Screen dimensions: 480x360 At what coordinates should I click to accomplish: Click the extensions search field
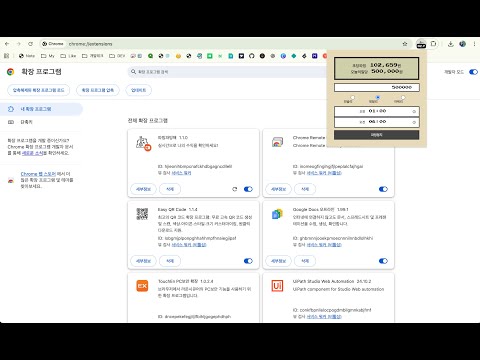point(228,72)
